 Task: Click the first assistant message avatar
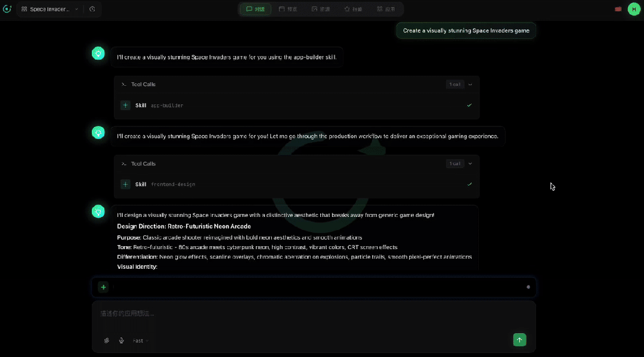pos(98,54)
